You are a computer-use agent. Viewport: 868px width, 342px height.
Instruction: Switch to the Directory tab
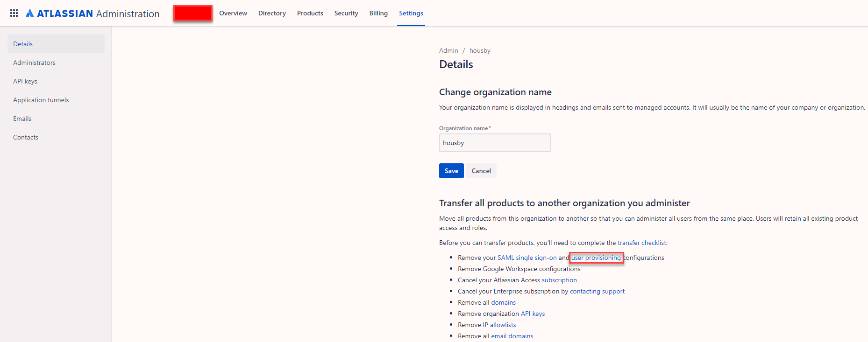pos(272,13)
